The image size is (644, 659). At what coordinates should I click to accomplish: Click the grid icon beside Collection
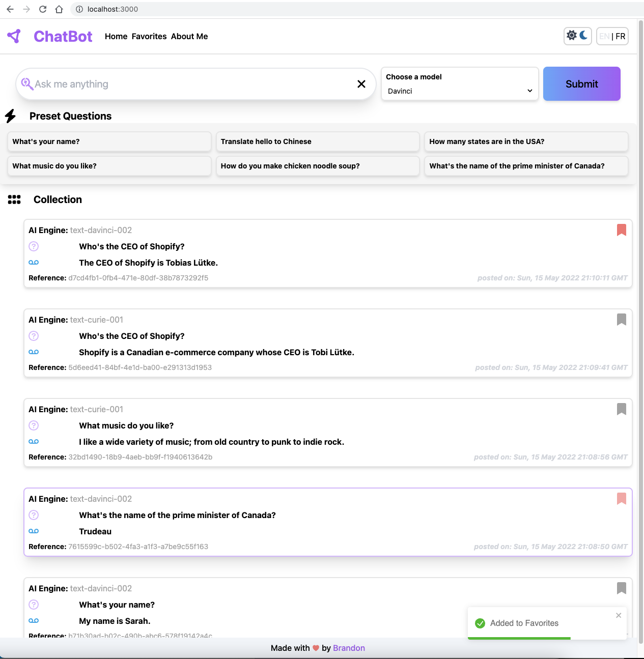pyautogui.click(x=14, y=199)
